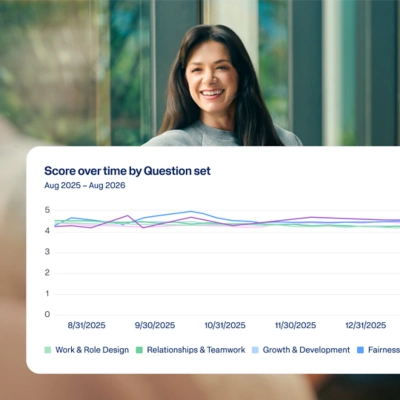Screen dimensions: 400x400
Task: Click the y-axis value 0
Action: [47, 314]
